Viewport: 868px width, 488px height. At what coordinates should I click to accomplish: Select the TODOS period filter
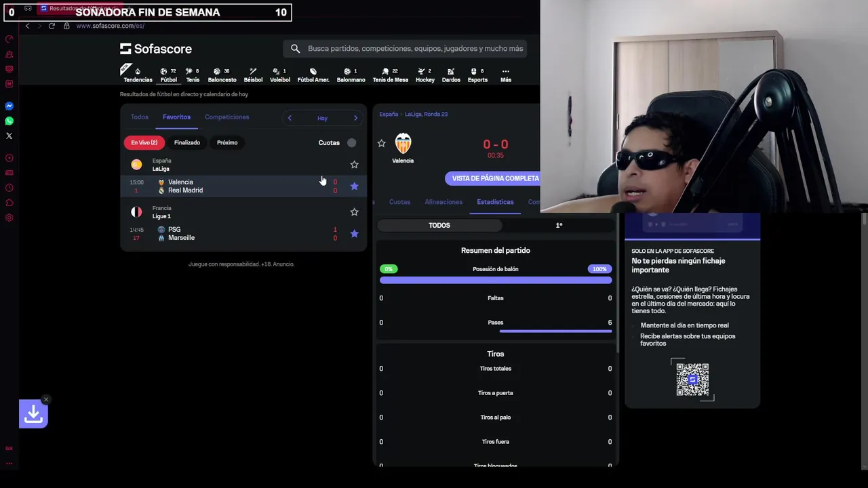tap(439, 225)
